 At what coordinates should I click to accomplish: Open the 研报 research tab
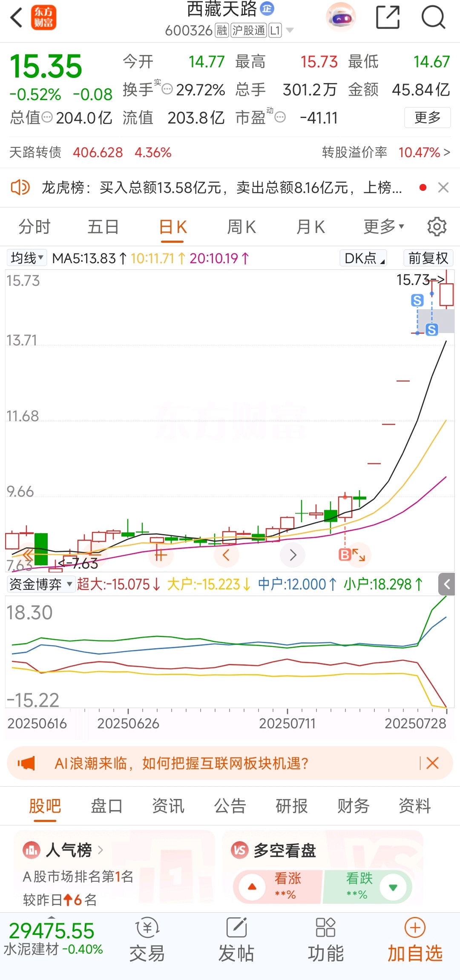click(x=292, y=806)
